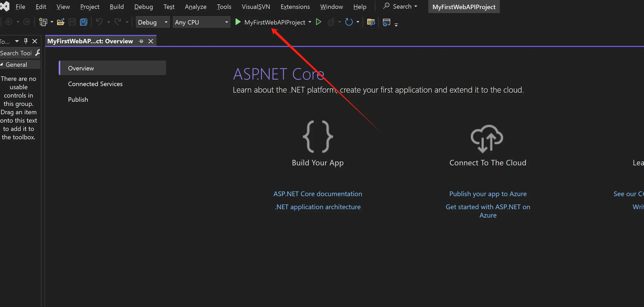Screen dimensions: 644x307
Task: Open the toolbar overflow options arrow
Action: click(x=396, y=25)
